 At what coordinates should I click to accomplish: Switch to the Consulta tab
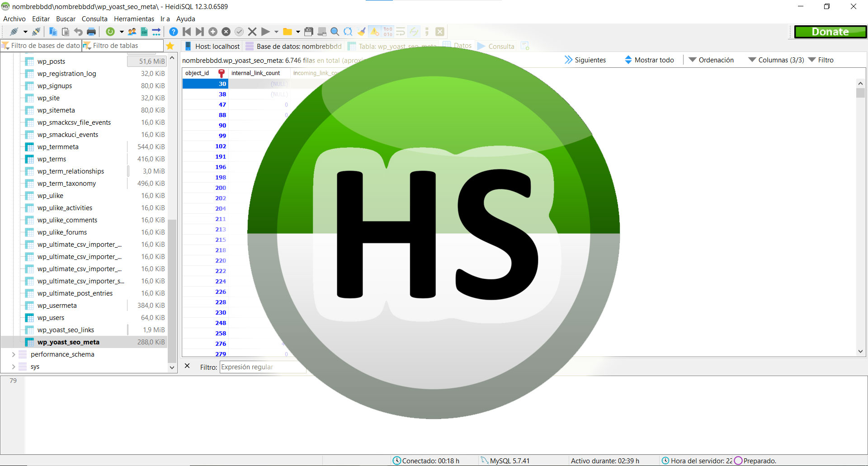pyautogui.click(x=497, y=46)
